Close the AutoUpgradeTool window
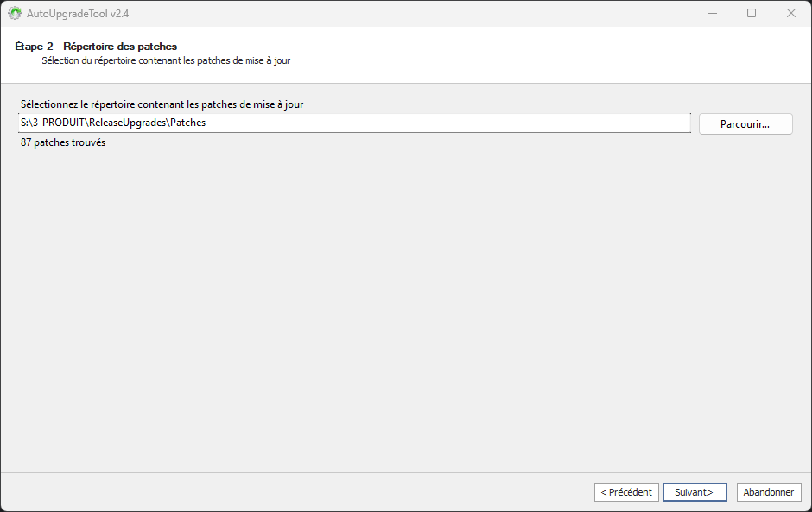 pos(790,13)
